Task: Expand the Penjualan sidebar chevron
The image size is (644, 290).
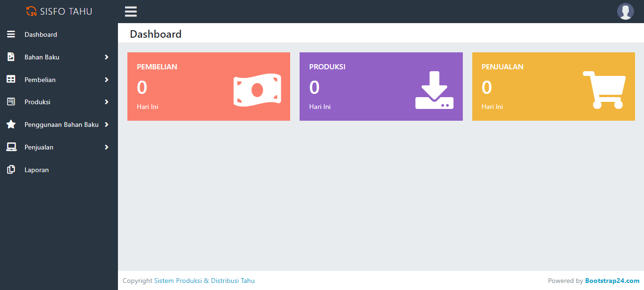Action: 107,147
